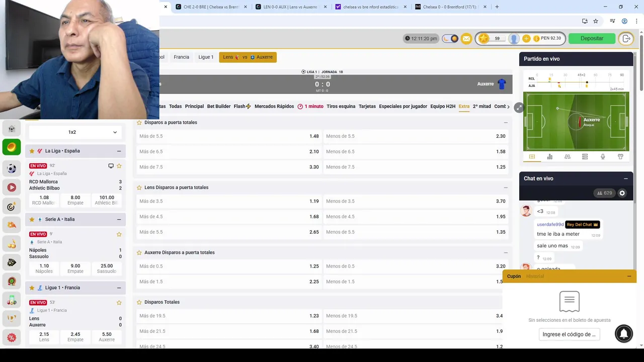
Task: Open the target bullseye sidebar icon
Action: [x=12, y=207]
